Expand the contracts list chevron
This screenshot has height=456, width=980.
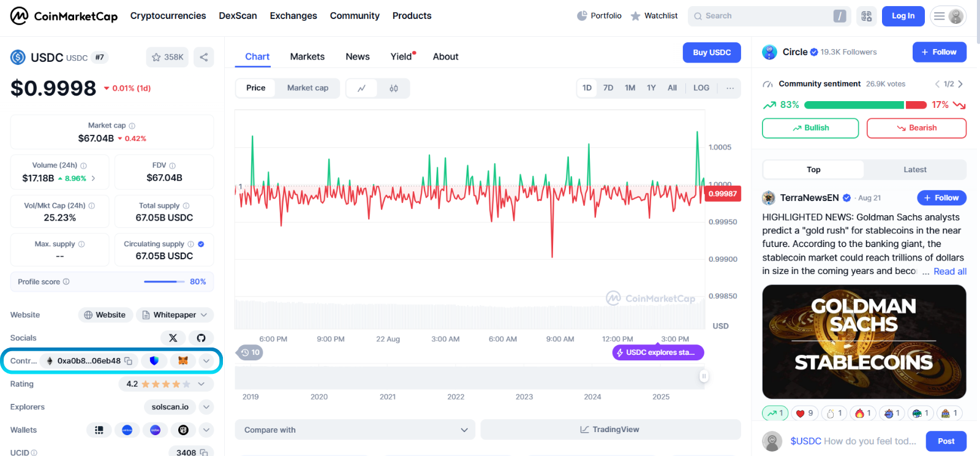click(206, 361)
